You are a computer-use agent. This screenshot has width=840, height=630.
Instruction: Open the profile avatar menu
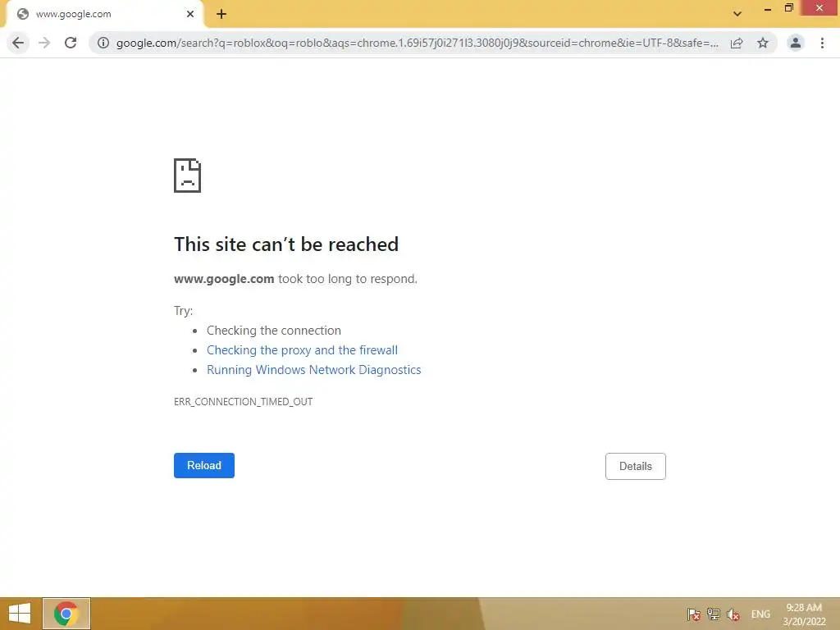coord(796,43)
